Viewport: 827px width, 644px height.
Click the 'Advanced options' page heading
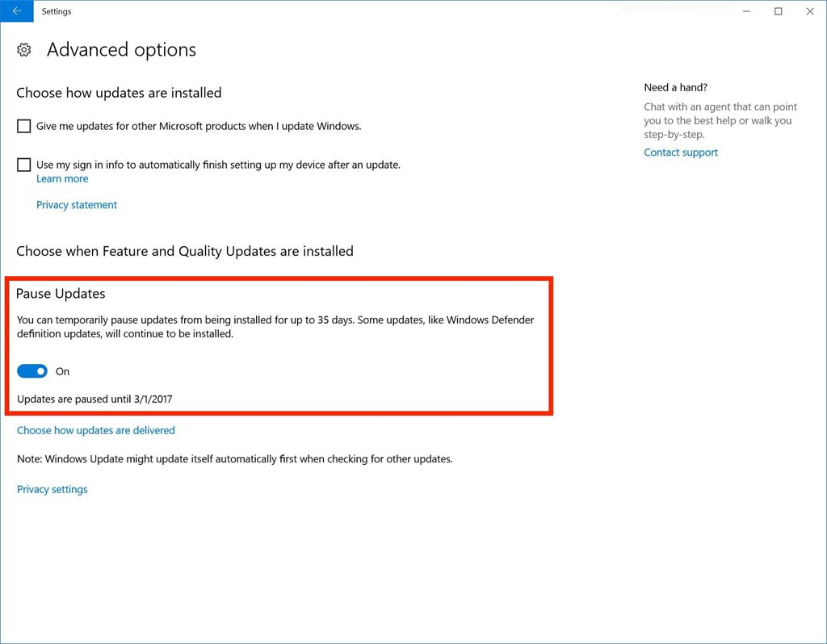pyautogui.click(x=121, y=49)
